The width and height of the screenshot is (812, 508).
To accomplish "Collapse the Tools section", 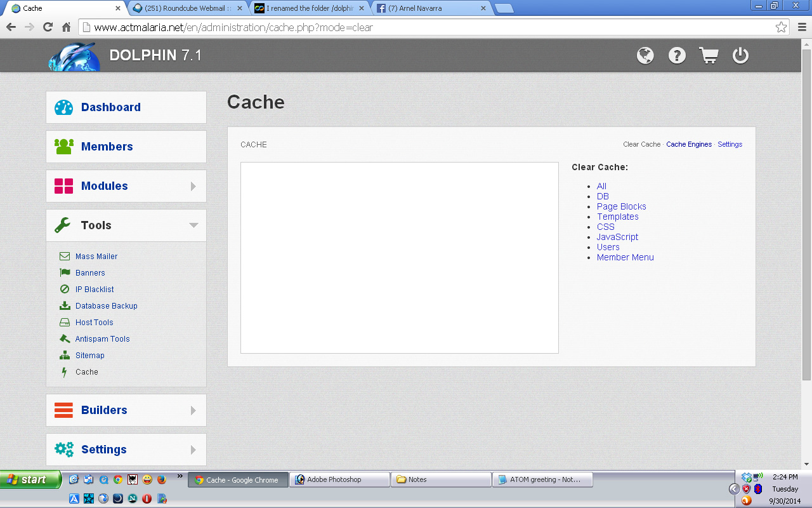I will (x=197, y=225).
